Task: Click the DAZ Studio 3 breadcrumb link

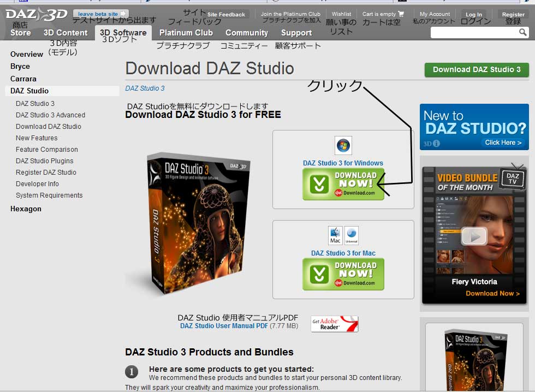Action: point(145,88)
